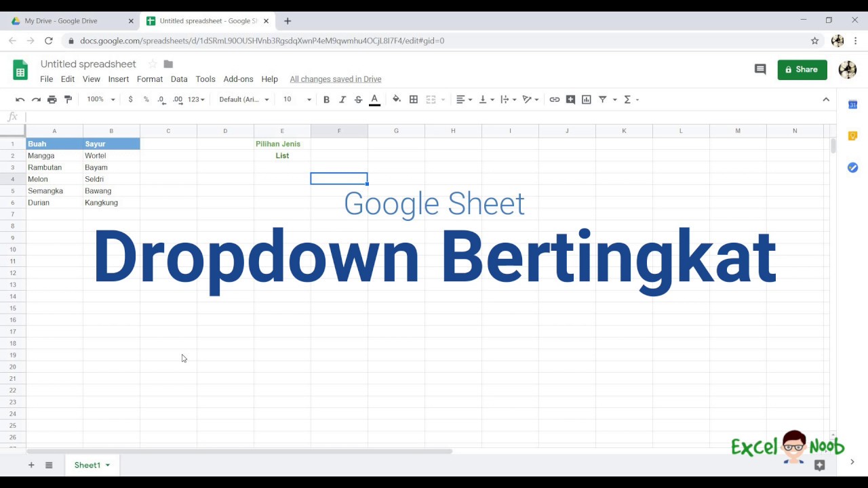The height and width of the screenshot is (488, 868).
Task: Open text rotation dropdown
Action: tap(530, 100)
